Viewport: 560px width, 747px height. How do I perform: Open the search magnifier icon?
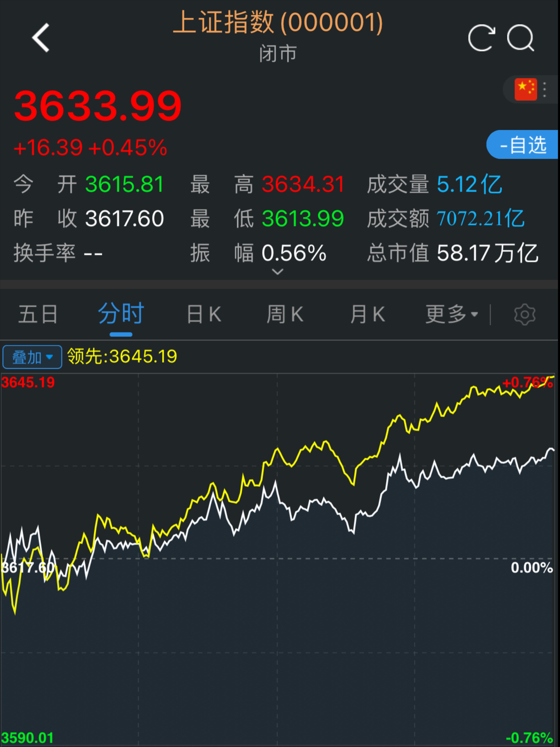[x=521, y=38]
